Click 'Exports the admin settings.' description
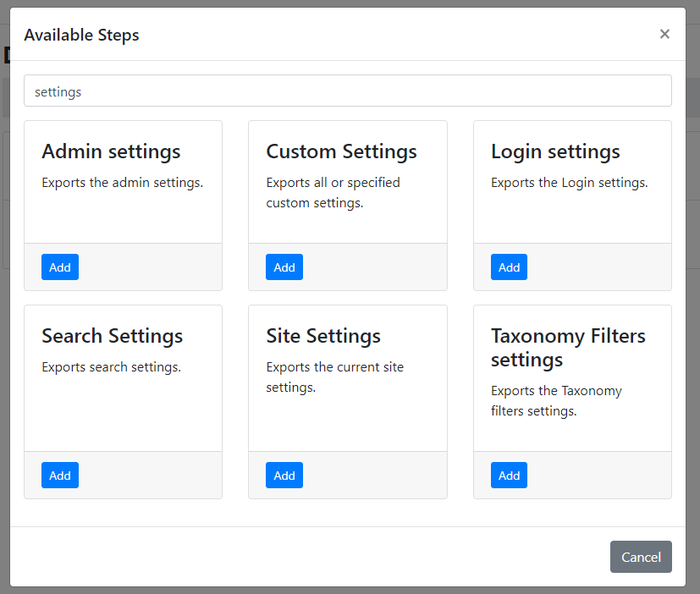Screen dimensions: 700x594 coord(123,183)
